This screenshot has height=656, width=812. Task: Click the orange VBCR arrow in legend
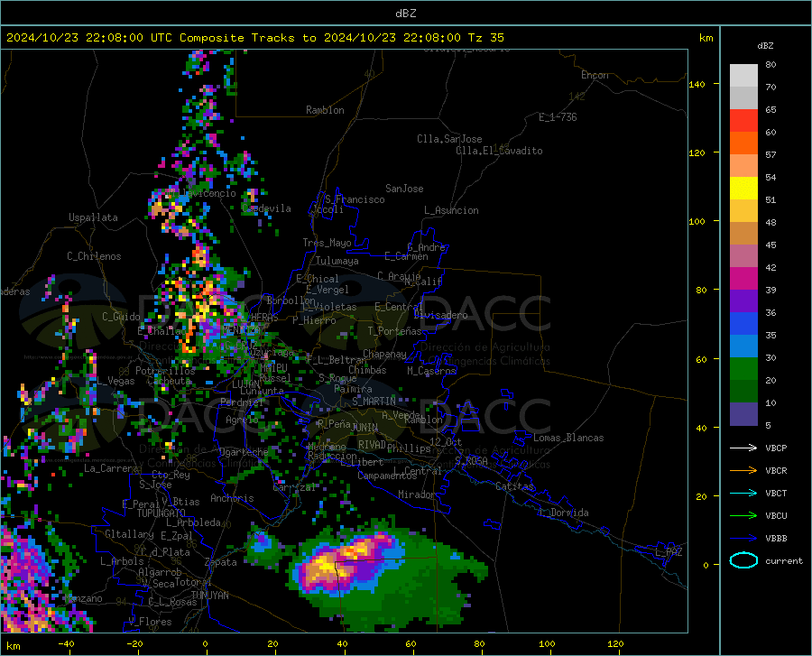tap(743, 471)
